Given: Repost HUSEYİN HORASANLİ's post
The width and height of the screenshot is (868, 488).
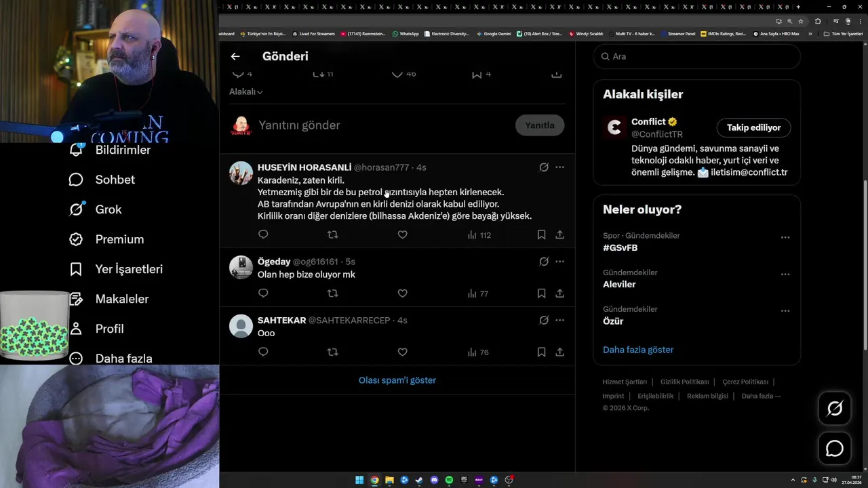Looking at the screenshot, I should click(x=333, y=235).
